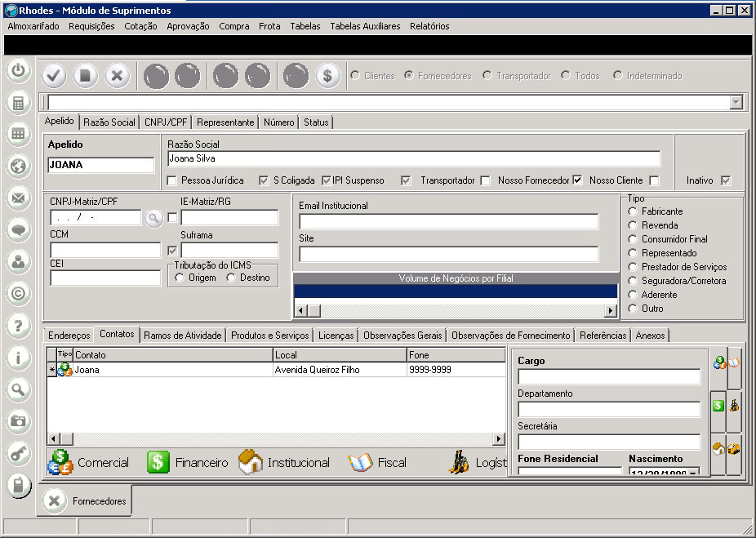Click the Institucional contact type button
Viewport: 756px width, 538px height.
[284, 462]
